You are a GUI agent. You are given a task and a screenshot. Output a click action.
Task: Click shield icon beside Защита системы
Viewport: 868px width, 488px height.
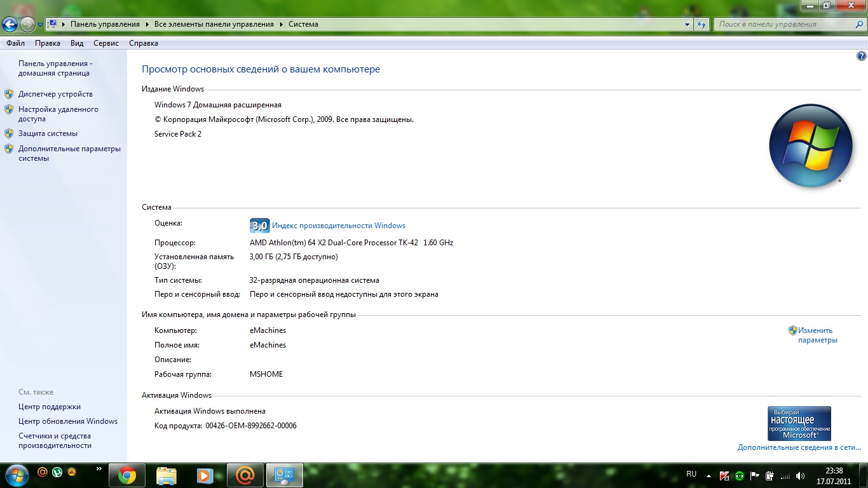tap(9, 133)
